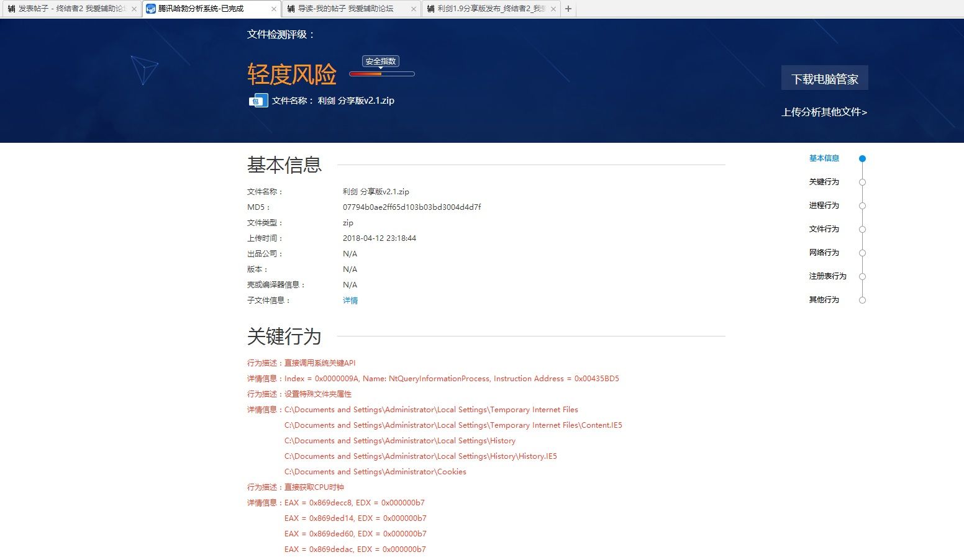Click the EAX = 0x869dedac detail line
964x560 pixels.
pyautogui.click(x=355, y=549)
